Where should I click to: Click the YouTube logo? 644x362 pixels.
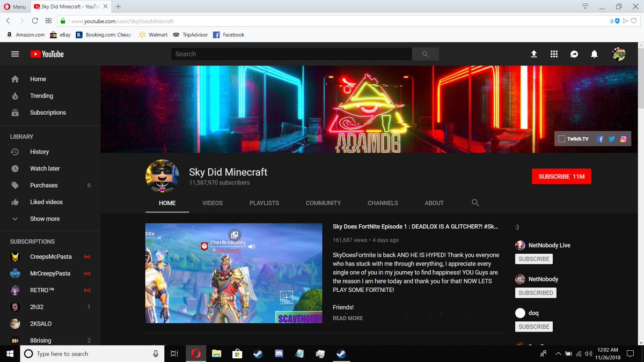pyautogui.click(x=47, y=54)
